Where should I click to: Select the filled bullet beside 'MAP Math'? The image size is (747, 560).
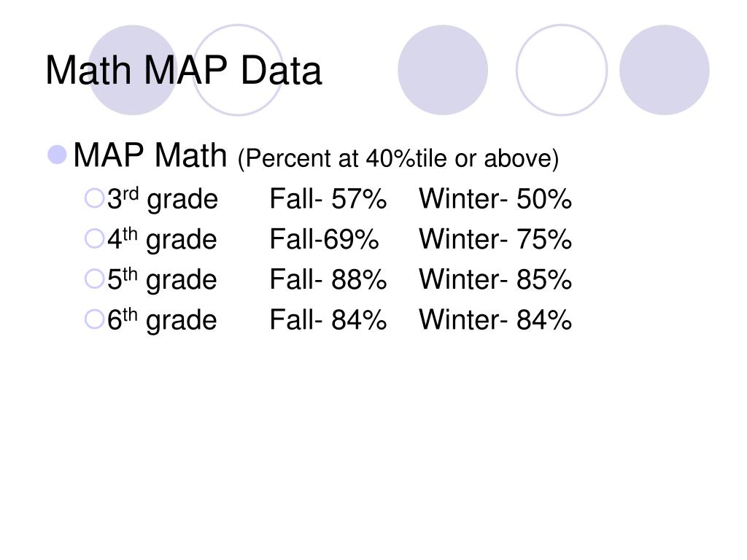tap(57, 155)
